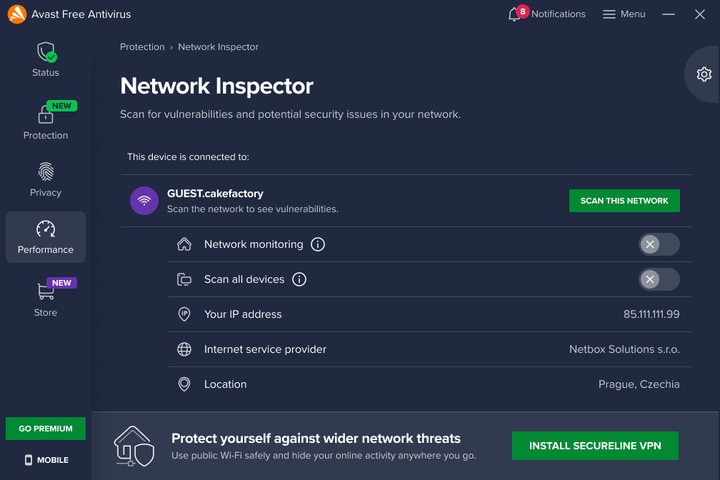Open the Store cart icon
720x480 pixels.
[x=46, y=292]
